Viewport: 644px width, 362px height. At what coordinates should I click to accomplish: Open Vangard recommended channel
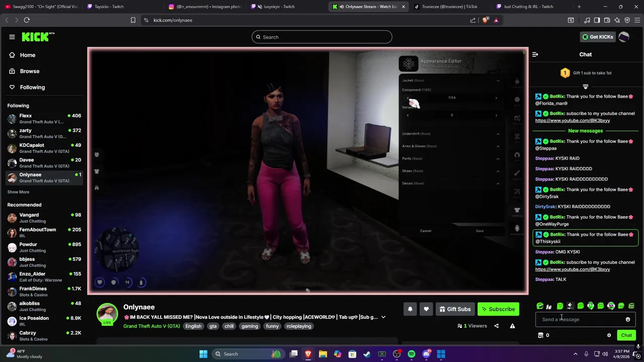coord(44,218)
